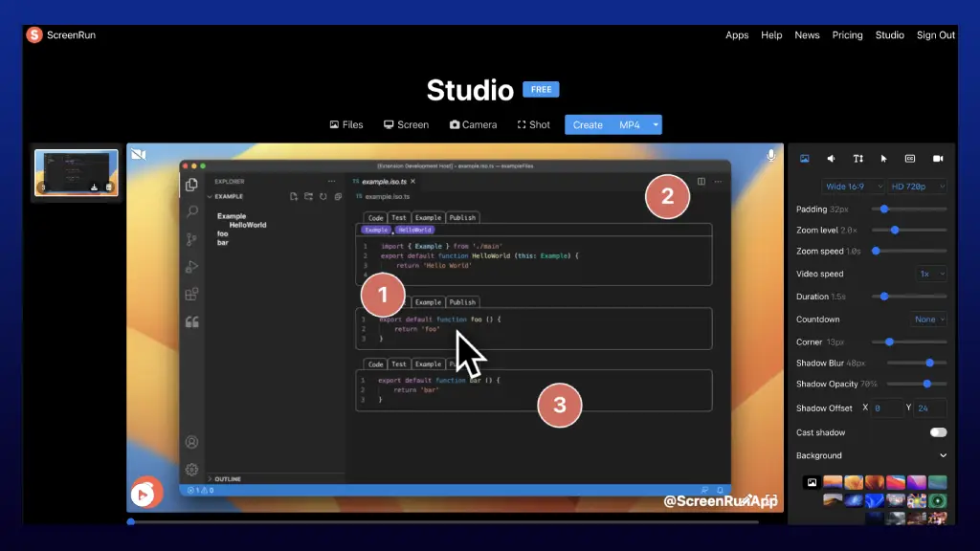Open the image appearance settings tab icon
The height and width of the screenshot is (551, 980).
point(804,159)
